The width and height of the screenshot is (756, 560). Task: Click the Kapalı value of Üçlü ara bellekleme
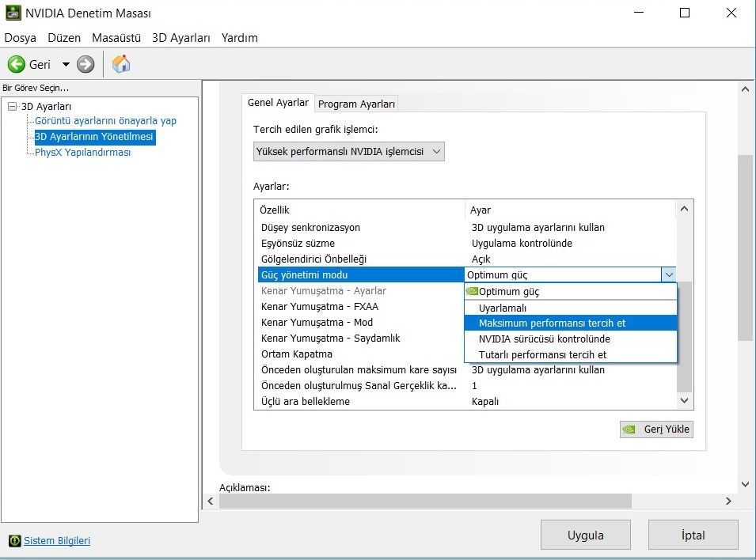[x=485, y=402]
